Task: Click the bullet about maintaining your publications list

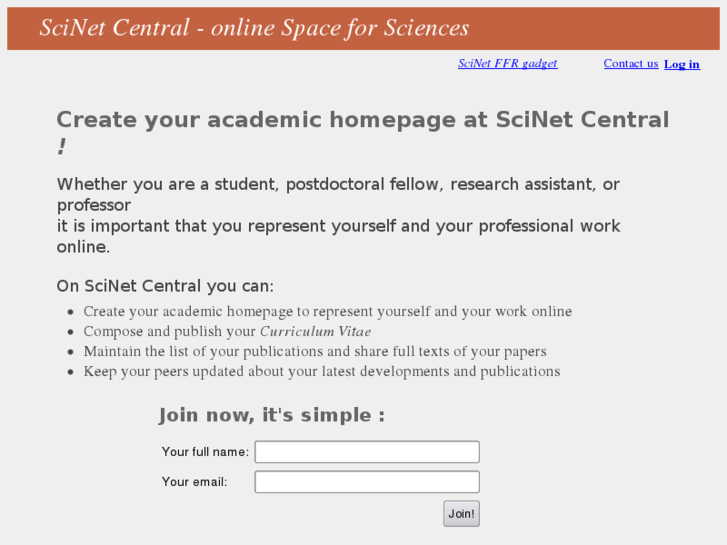Action: click(x=314, y=352)
